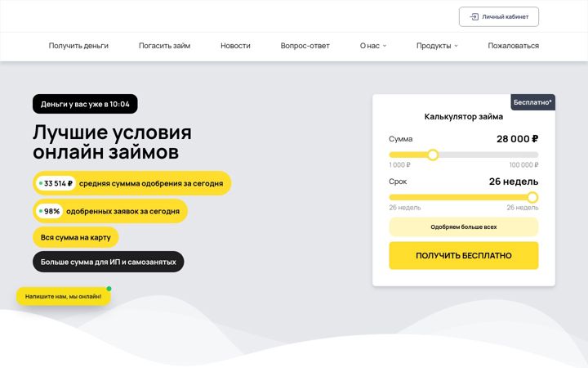
Task: Click the Лучшие условия онлайн займов heading
Action: (112, 142)
